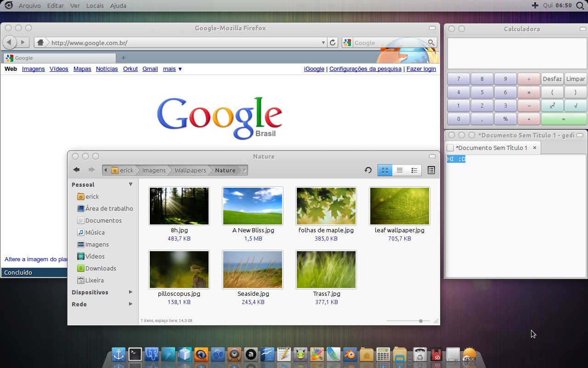The height and width of the screenshot is (368, 588).
Task: Launch the green monster icon in dock
Action: point(300,354)
